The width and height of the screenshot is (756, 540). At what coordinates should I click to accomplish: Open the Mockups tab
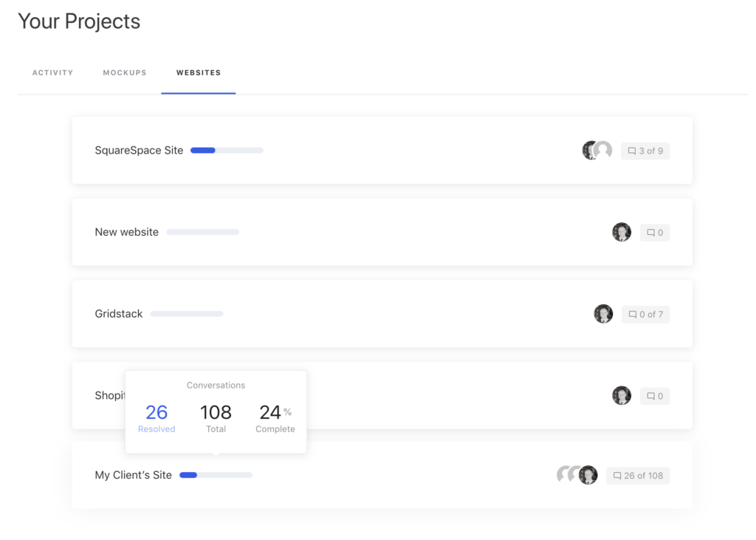(124, 72)
